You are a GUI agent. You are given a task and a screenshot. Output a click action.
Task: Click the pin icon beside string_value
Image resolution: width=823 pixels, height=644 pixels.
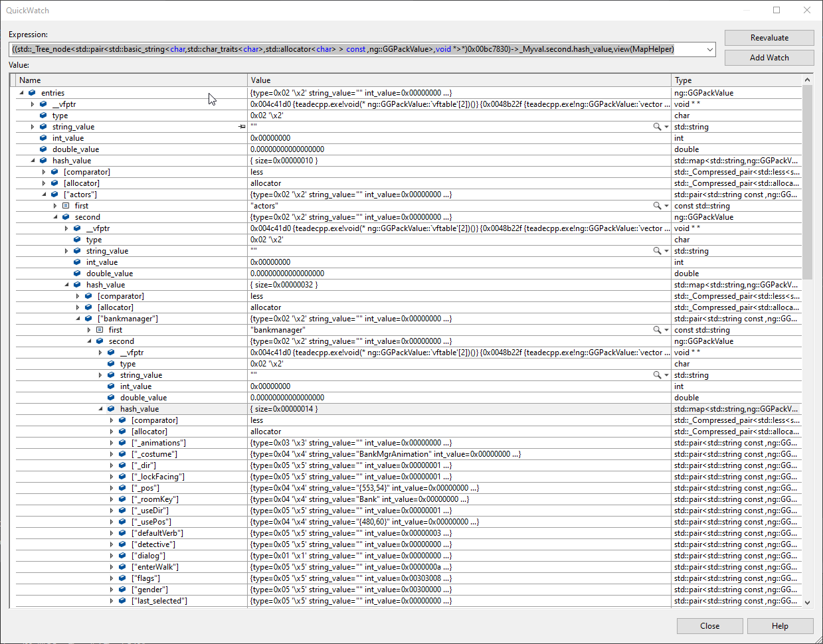pos(242,127)
